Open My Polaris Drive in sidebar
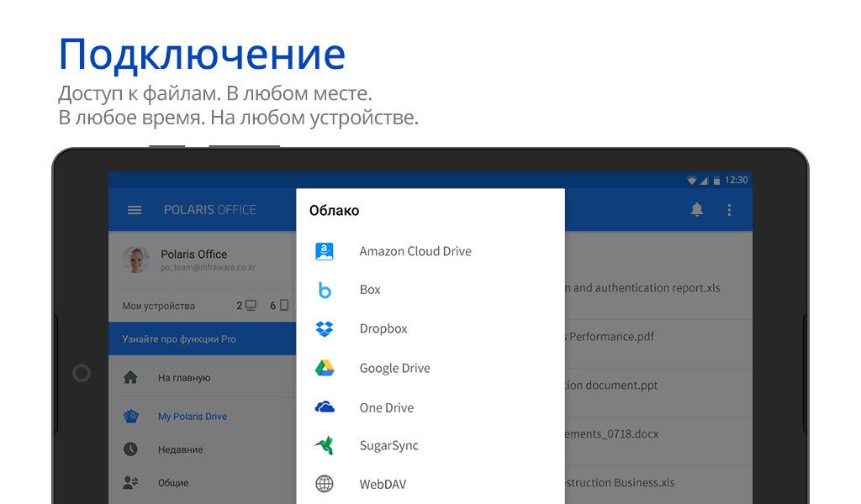The width and height of the screenshot is (861, 504). pos(193,417)
